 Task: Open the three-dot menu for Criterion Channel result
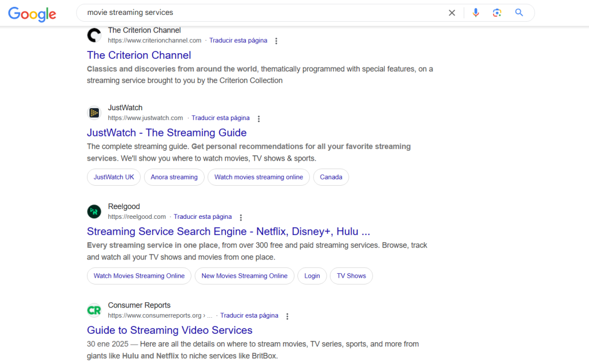tap(276, 41)
